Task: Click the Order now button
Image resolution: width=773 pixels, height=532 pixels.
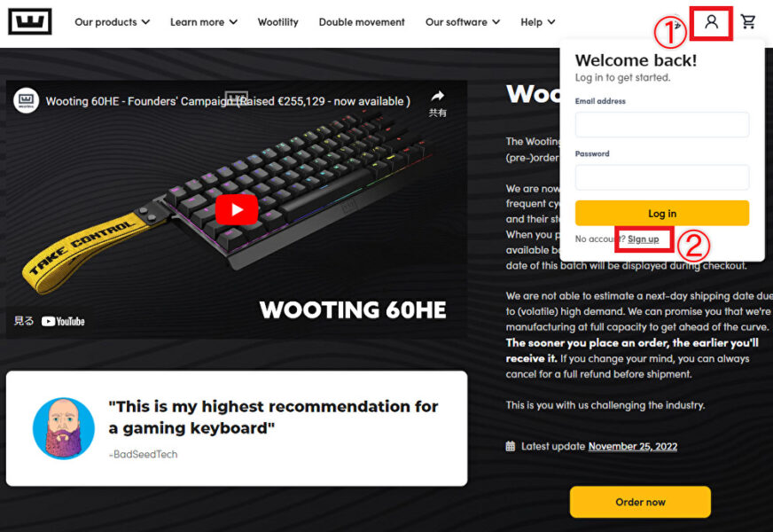Action: point(640,502)
